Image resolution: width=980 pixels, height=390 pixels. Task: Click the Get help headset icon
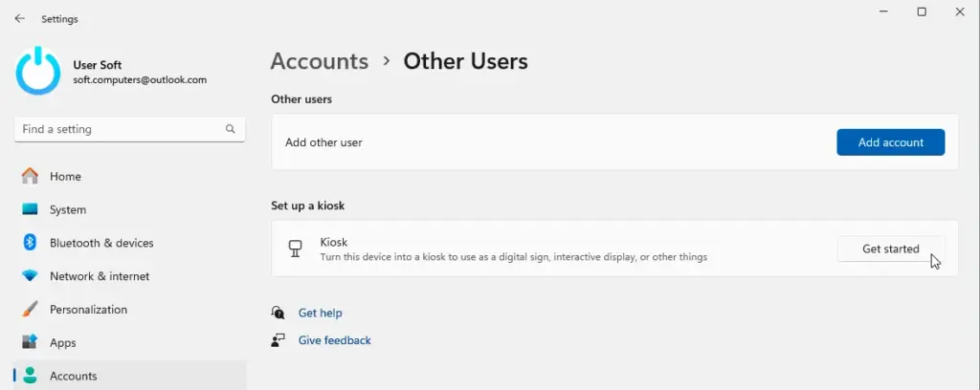pyautogui.click(x=278, y=313)
